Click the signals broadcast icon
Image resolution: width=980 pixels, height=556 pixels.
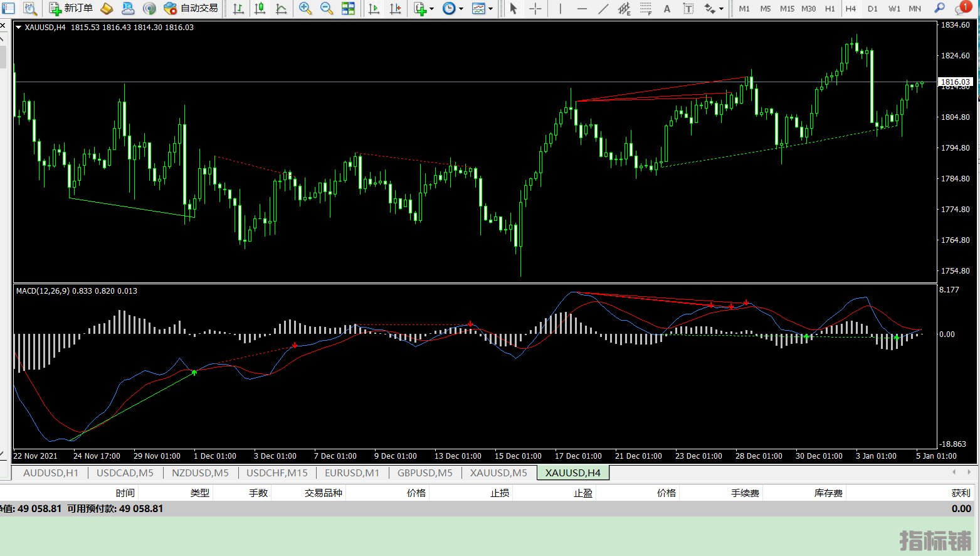tap(149, 8)
